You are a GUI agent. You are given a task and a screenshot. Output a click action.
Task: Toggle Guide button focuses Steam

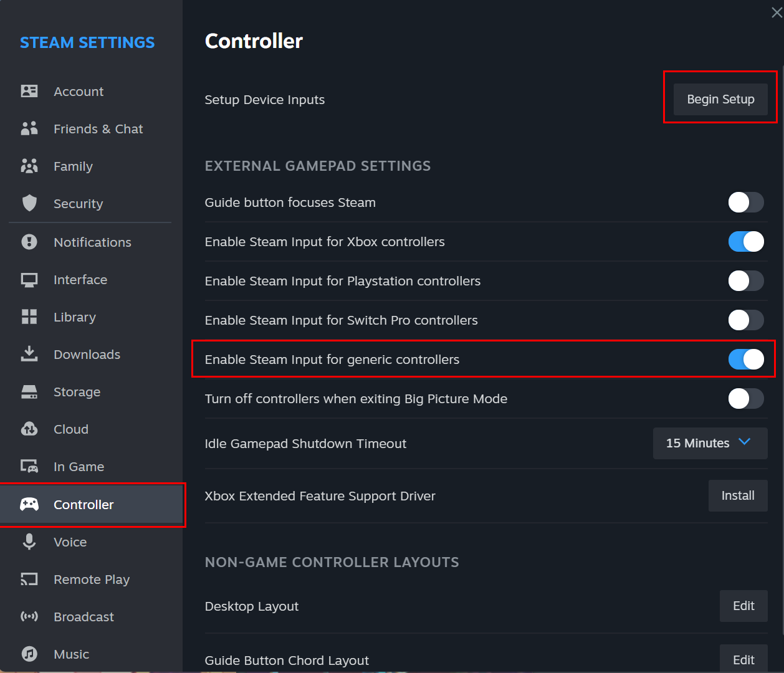click(x=745, y=203)
